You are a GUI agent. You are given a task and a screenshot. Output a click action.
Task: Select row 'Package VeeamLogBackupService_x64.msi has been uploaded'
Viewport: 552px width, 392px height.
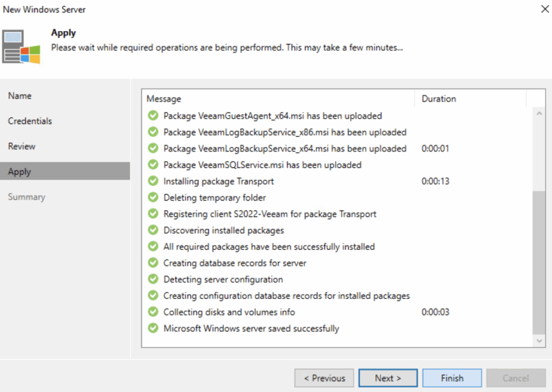click(x=337, y=149)
